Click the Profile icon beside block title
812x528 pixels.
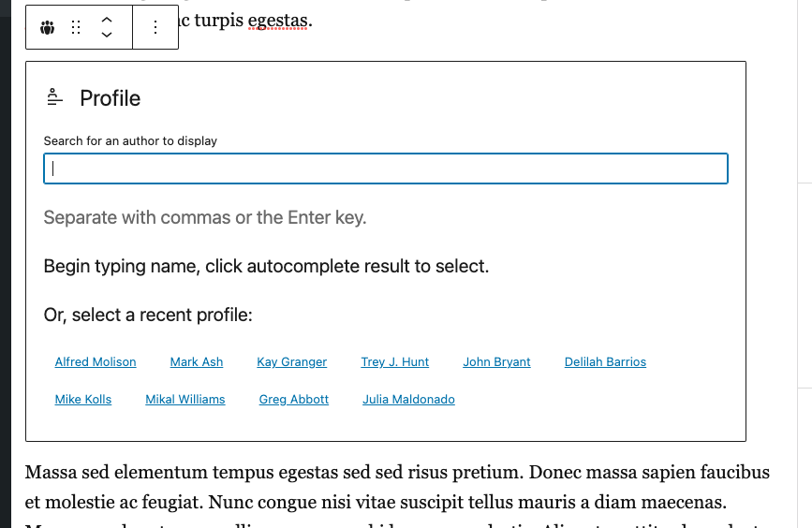tap(55, 97)
